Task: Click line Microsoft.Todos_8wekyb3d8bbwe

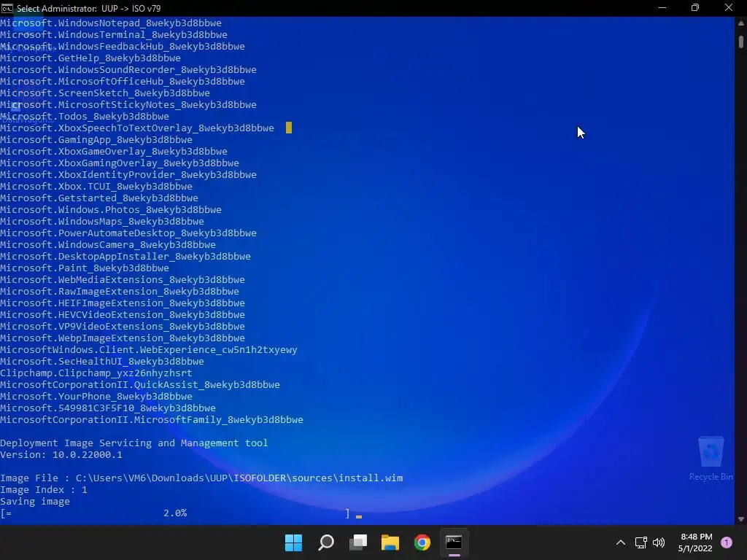Action: coord(85,116)
